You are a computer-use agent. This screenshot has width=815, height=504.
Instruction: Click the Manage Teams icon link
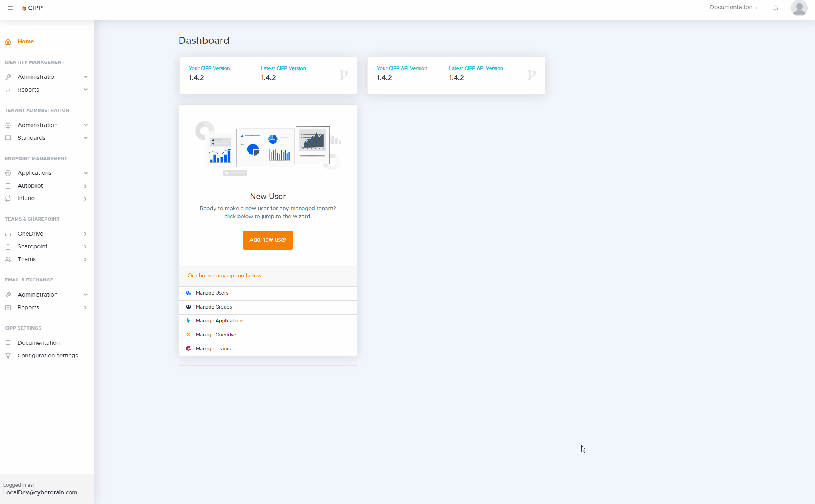188,349
